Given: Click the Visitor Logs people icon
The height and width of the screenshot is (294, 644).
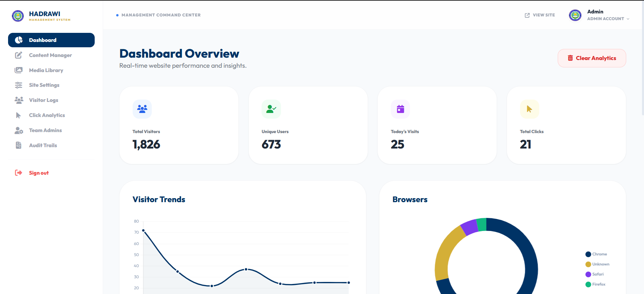Looking at the screenshot, I should pyautogui.click(x=19, y=100).
